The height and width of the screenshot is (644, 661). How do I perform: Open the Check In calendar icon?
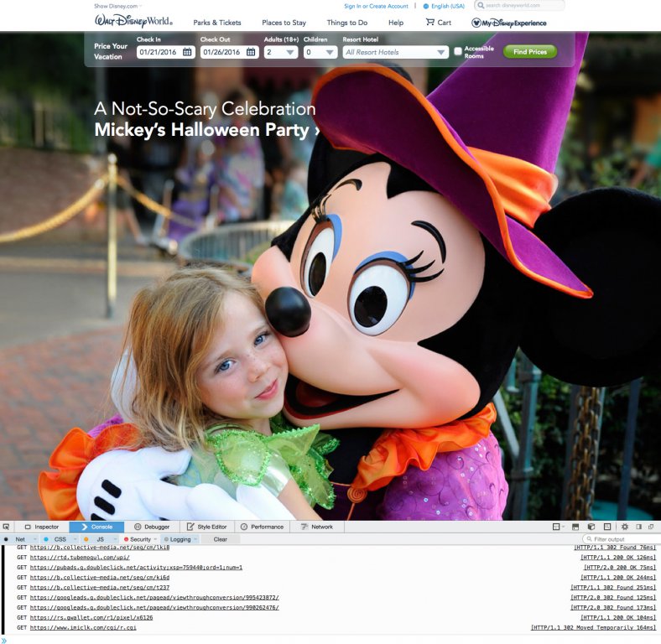tap(187, 52)
